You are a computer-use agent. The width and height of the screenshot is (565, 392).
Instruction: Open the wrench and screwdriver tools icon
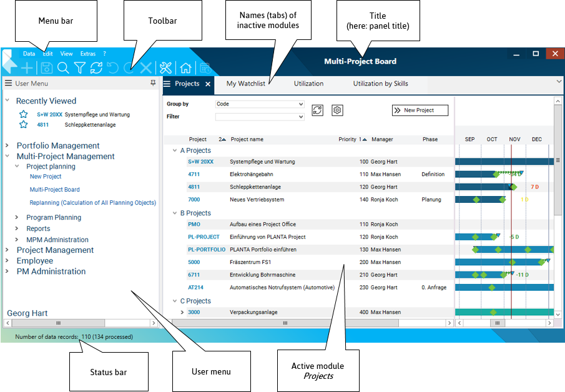(x=165, y=68)
